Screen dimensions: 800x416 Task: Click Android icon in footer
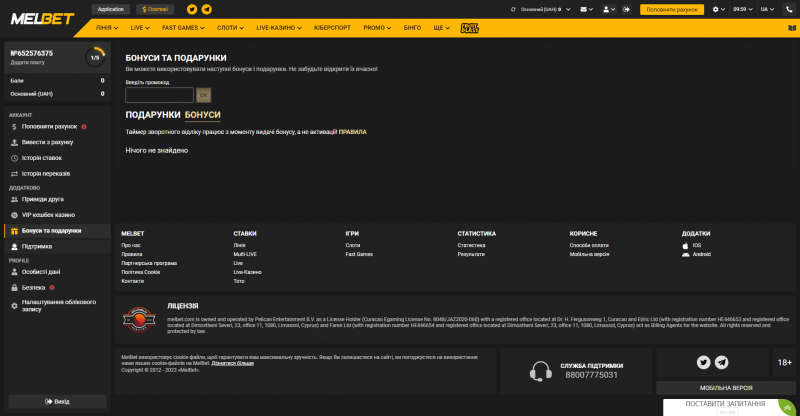[686, 254]
